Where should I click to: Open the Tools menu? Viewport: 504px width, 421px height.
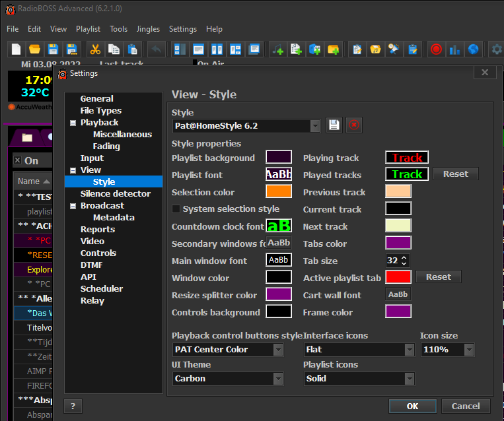click(x=119, y=29)
